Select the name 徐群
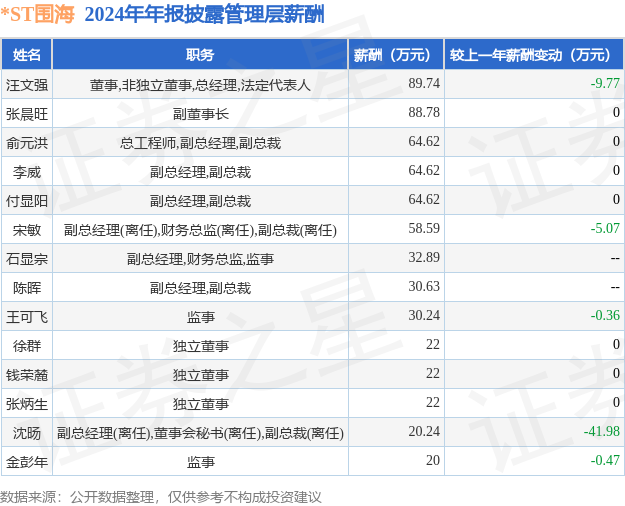 (x=27, y=346)
